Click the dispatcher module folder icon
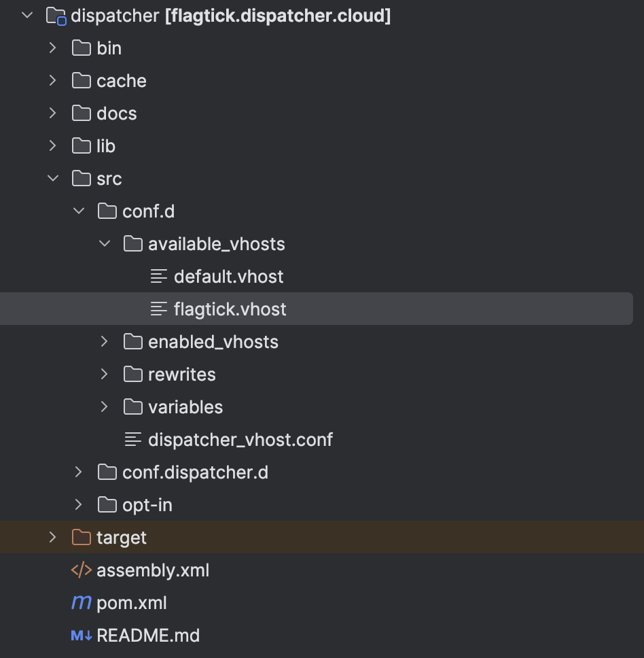This screenshot has height=658, width=644. (56, 16)
